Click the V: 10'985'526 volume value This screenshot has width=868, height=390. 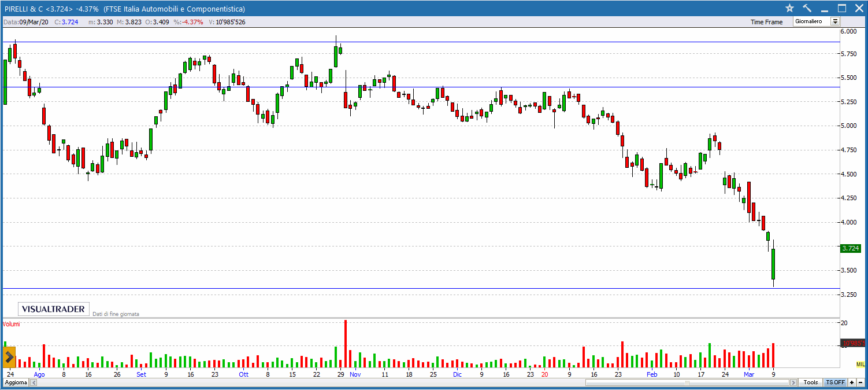tap(227, 22)
